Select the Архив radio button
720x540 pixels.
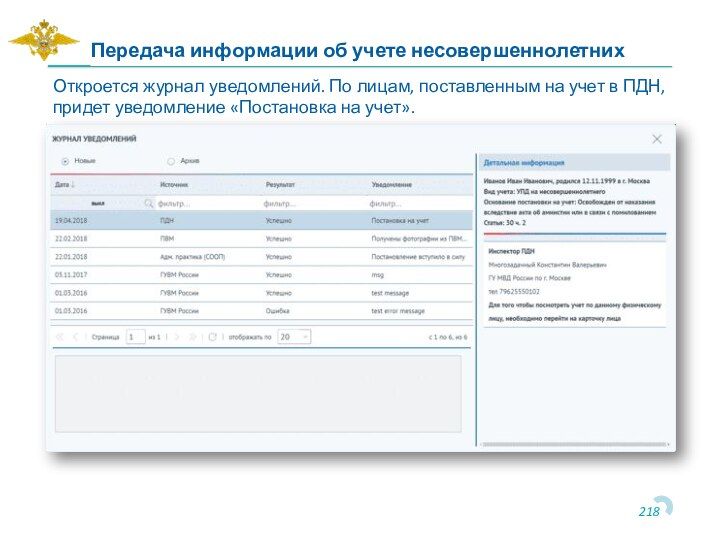click(171, 160)
